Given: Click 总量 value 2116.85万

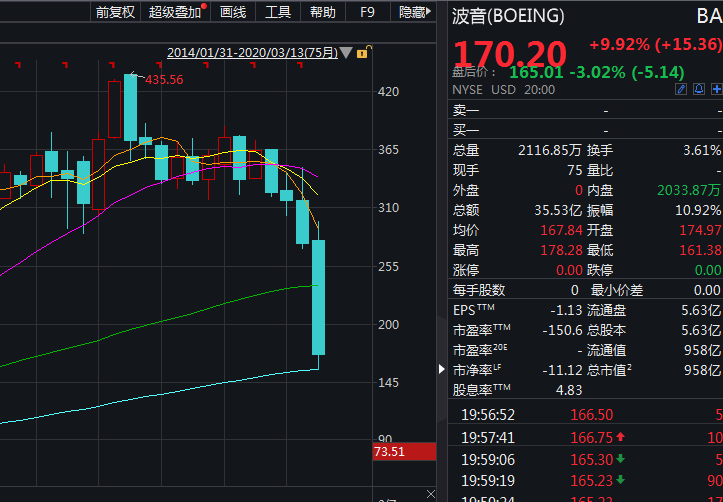Looking at the screenshot, I should click(x=550, y=150).
